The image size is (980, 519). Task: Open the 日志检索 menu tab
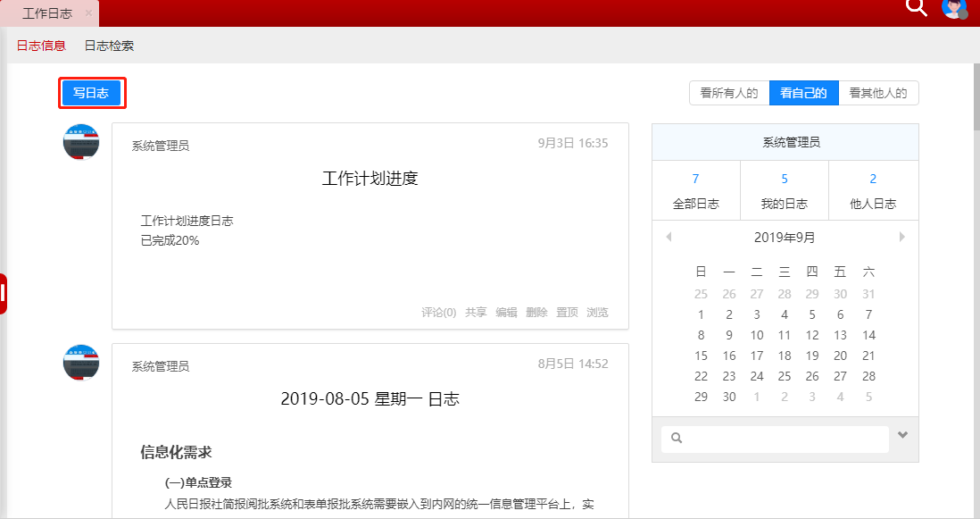(109, 46)
